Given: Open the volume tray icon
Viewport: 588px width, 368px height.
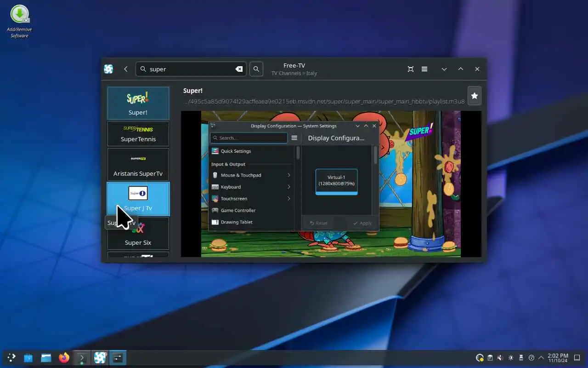Looking at the screenshot, I should [500, 357].
